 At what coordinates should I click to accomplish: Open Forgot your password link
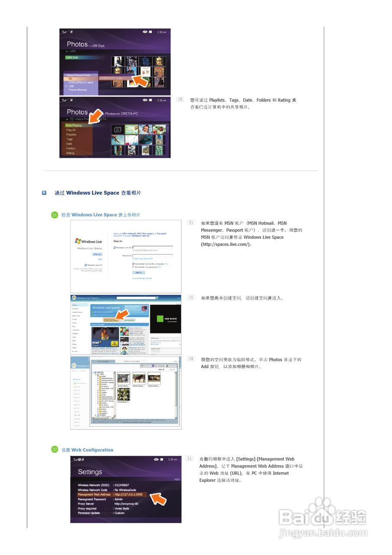142,258
